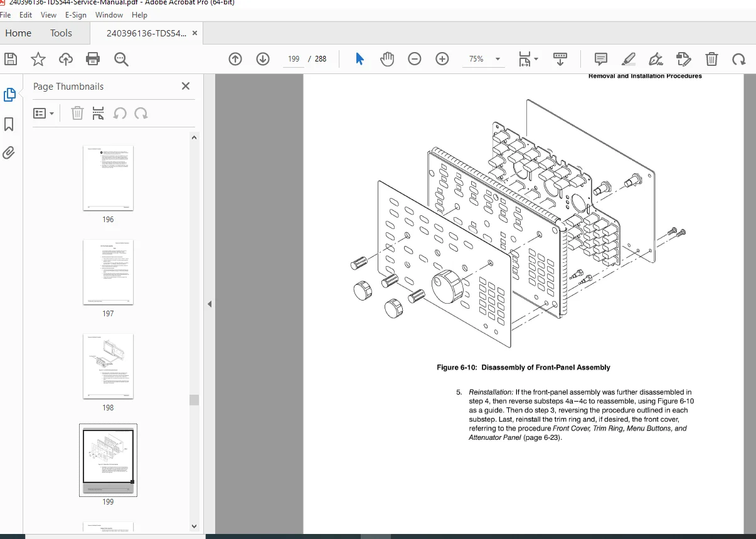Click the 'Reinstallation:' step 5 text

[491, 392]
